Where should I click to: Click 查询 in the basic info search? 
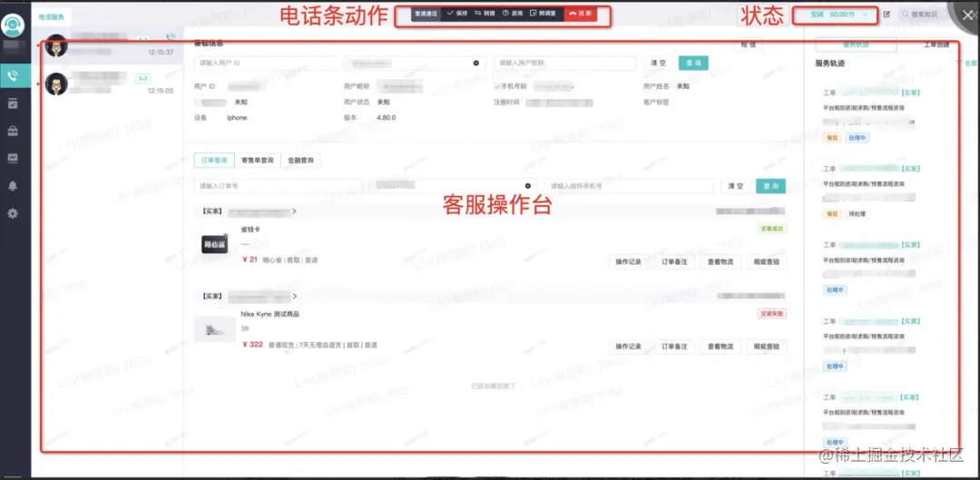pos(693,64)
